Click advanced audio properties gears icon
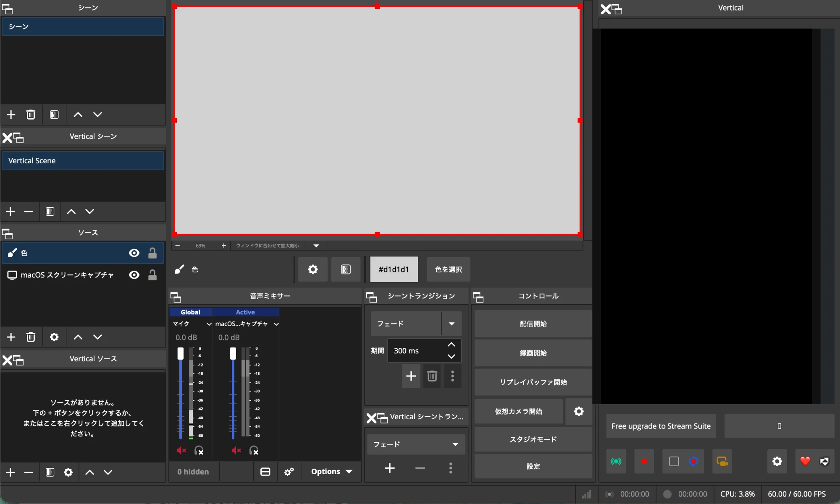Image resolution: width=840 pixels, height=504 pixels. [289, 472]
